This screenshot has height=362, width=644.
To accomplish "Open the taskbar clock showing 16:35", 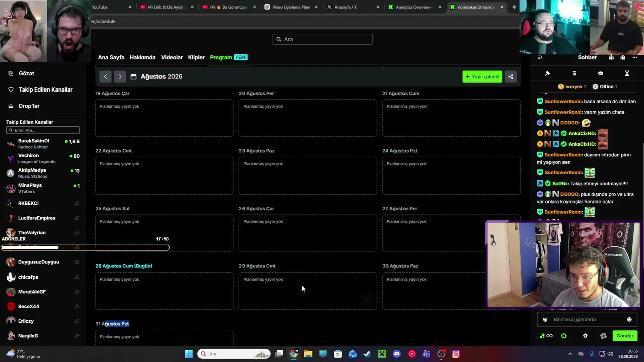I will pos(629,354).
